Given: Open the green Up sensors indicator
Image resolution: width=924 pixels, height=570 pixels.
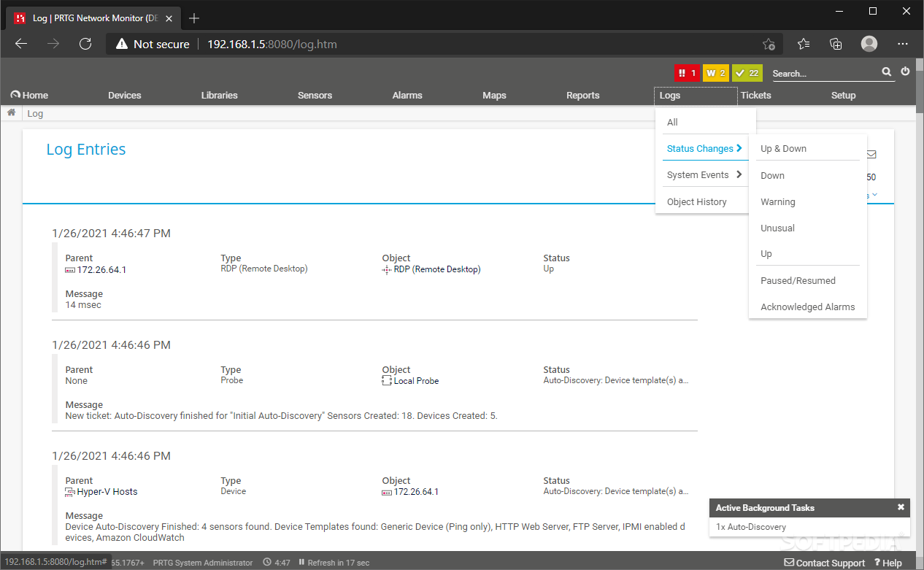Looking at the screenshot, I should click(747, 73).
